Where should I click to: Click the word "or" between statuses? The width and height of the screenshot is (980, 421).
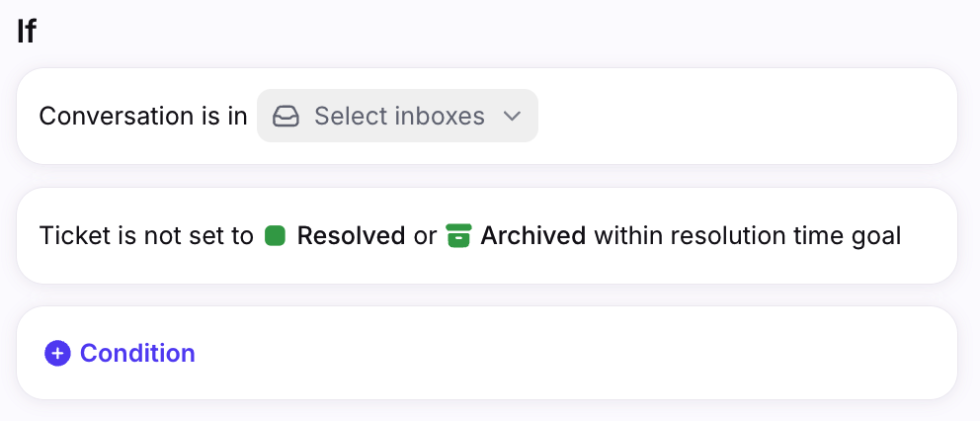point(425,236)
